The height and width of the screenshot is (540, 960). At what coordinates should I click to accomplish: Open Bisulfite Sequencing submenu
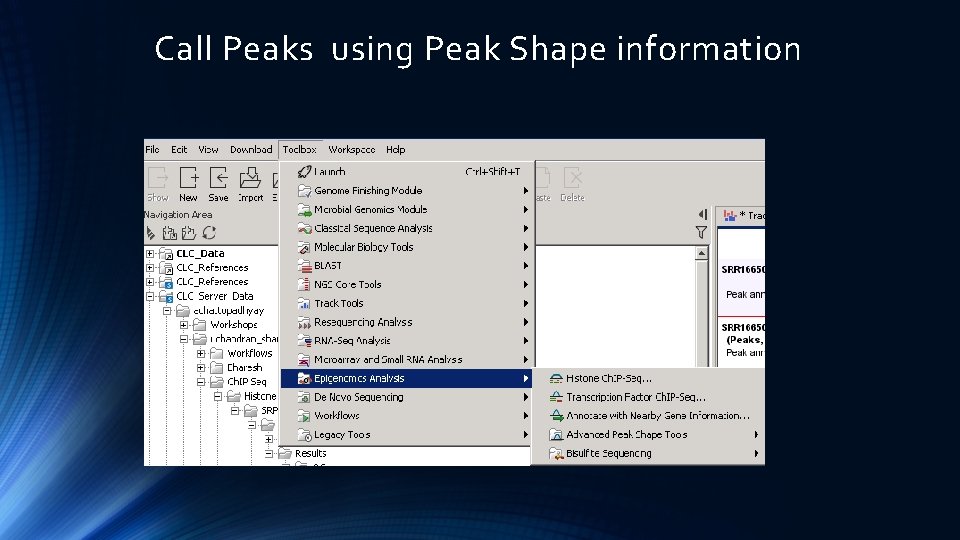[x=649, y=454]
